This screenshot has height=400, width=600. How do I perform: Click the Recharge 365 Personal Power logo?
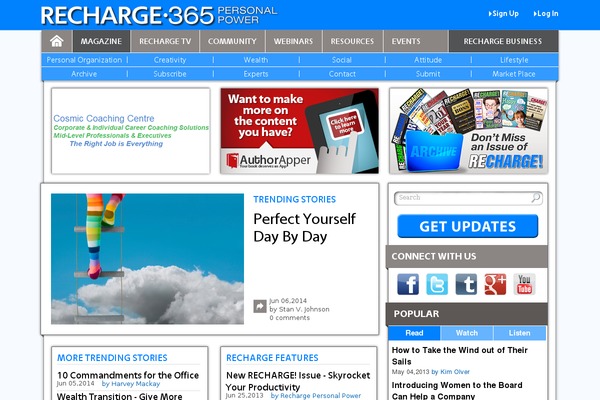pos(159,15)
